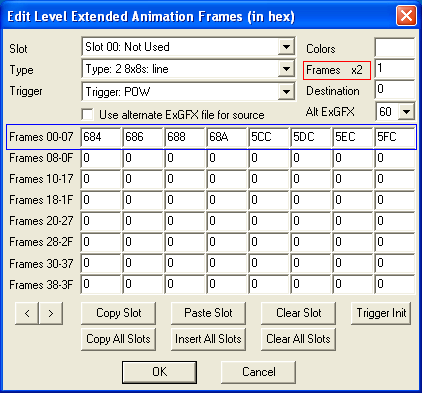Screen dimensions: 422x393
Task: Click the Paste Slot button
Action: tap(208, 313)
